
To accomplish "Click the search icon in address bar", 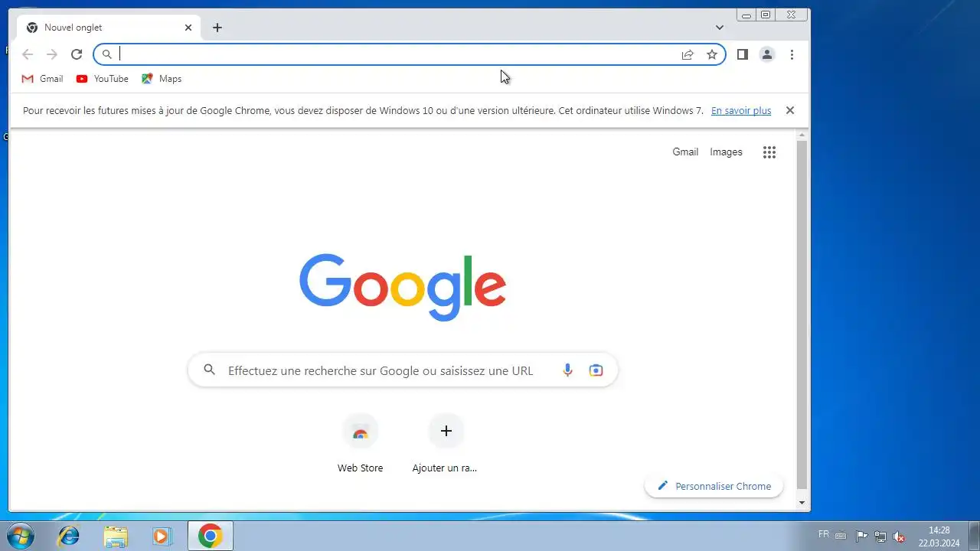I will pos(107,54).
